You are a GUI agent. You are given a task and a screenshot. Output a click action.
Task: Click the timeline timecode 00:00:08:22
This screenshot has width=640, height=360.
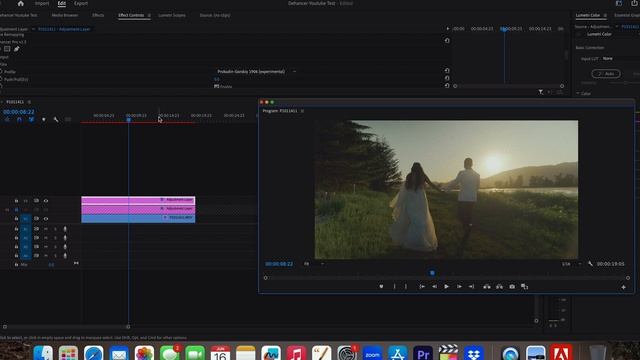tap(19, 111)
